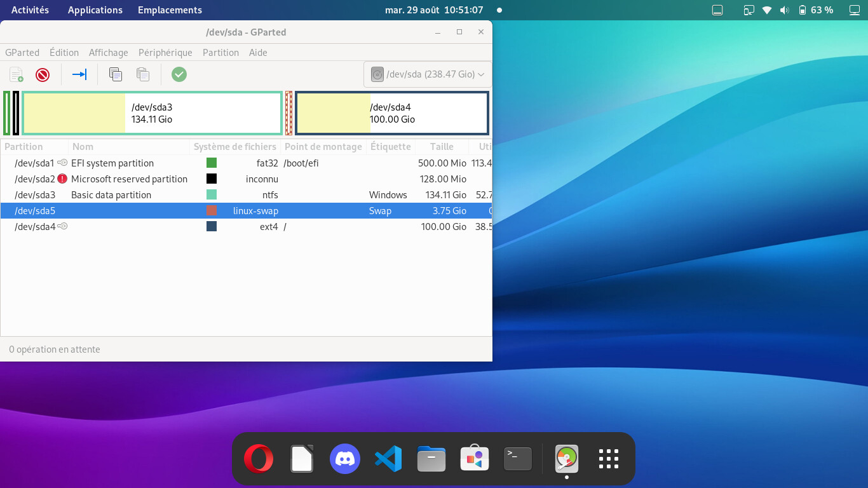Click the 500.00 Mio size cell
The height and width of the screenshot is (488, 868).
click(x=442, y=163)
